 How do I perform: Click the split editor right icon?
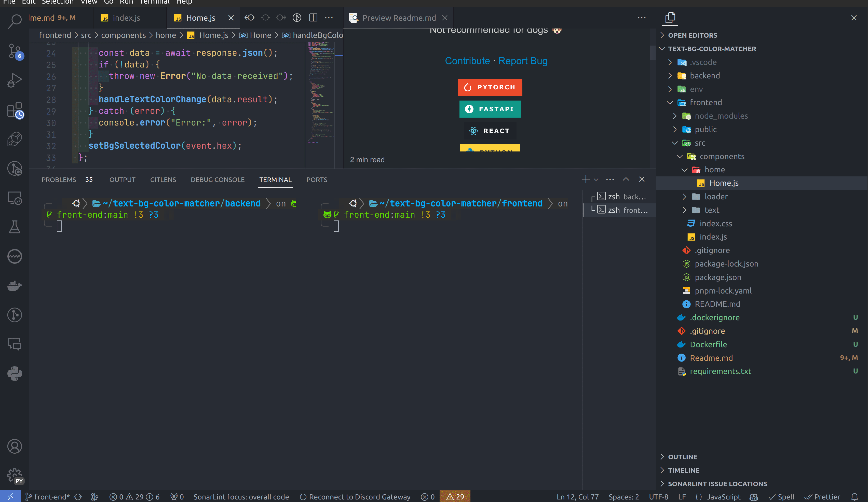click(313, 18)
